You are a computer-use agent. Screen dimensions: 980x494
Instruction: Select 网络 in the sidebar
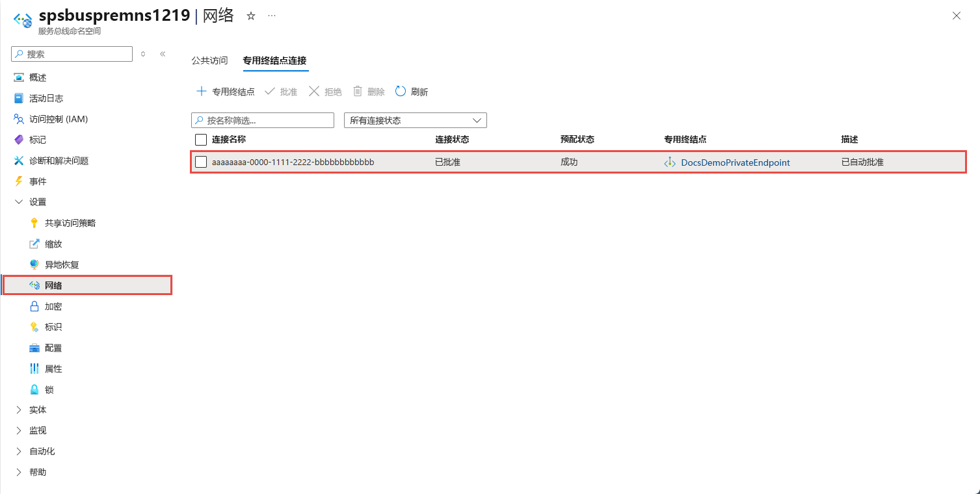click(87, 285)
